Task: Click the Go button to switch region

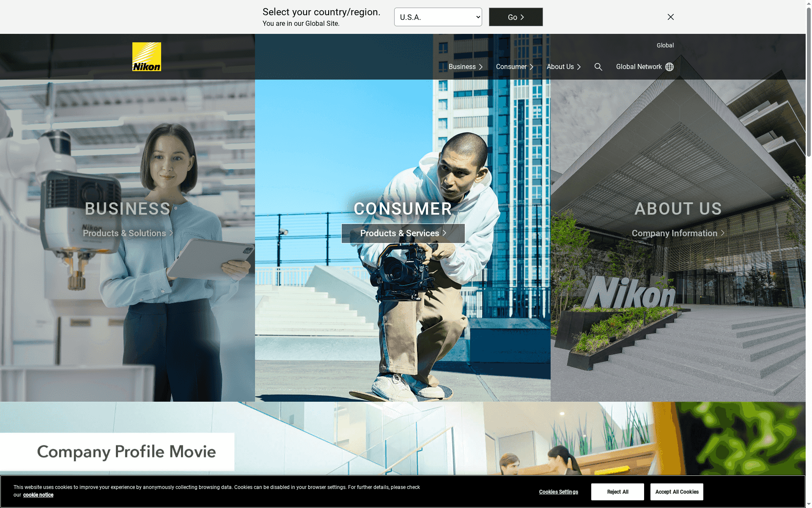Action: tap(515, 17)
